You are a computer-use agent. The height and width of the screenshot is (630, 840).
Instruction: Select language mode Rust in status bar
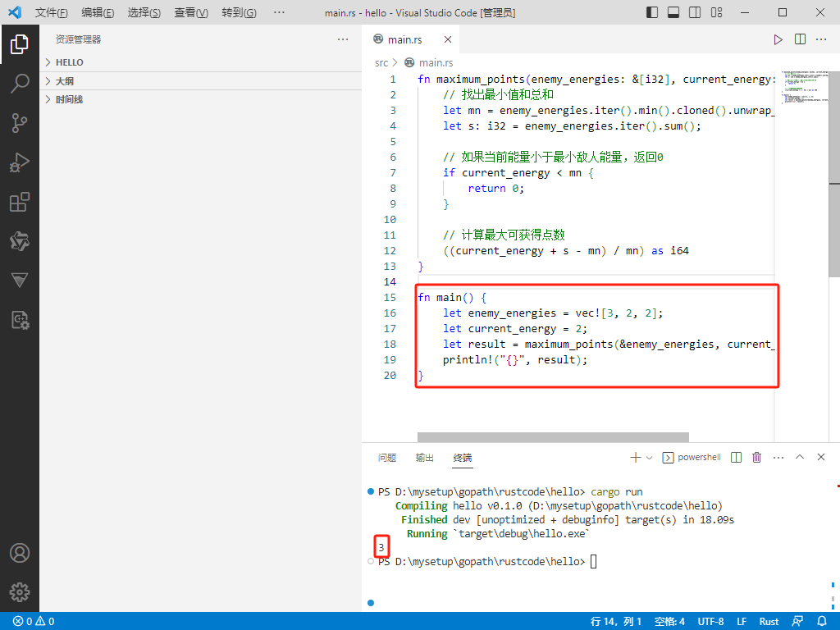click(x=769, y=622)
